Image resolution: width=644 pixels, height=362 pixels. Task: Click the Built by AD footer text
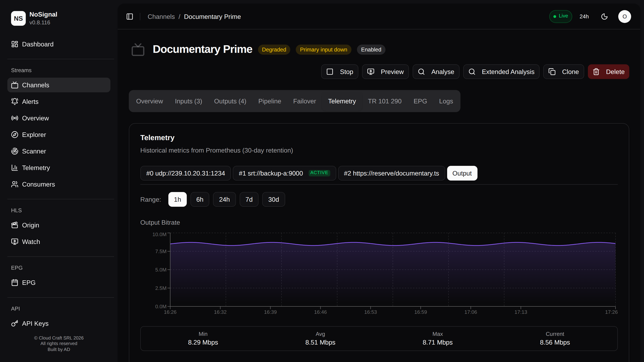click(x=59, y=350)
